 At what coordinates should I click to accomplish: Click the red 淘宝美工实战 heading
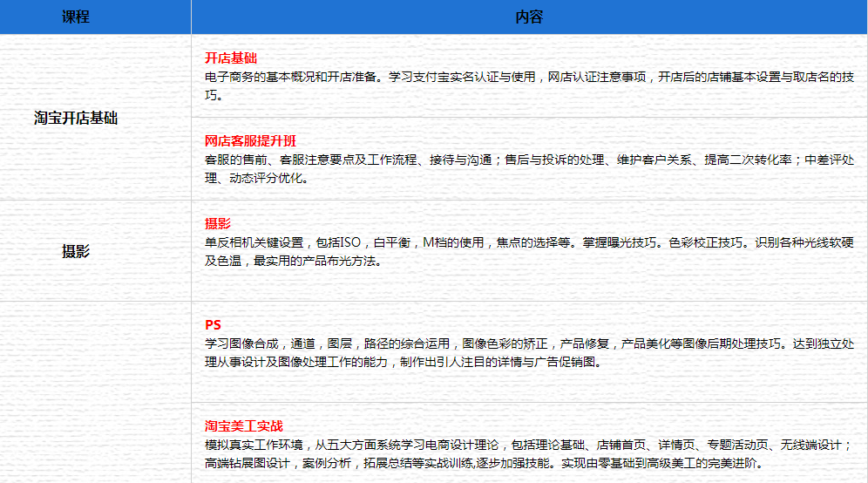243,426
